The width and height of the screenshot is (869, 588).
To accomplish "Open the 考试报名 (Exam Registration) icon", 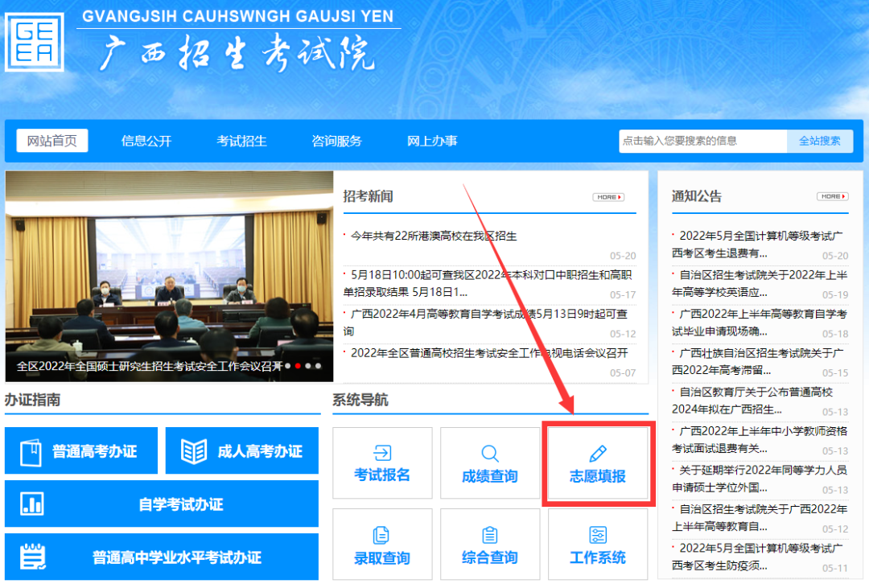I will [x=382, y=463].
